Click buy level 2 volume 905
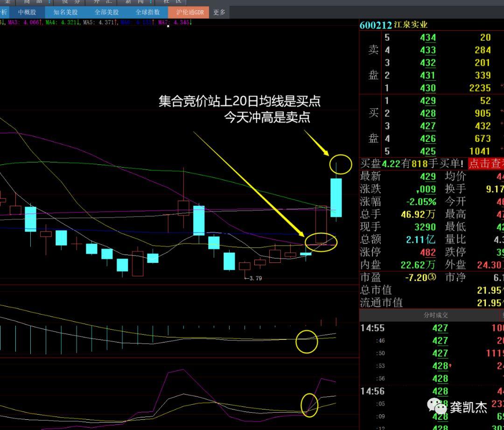Screen dimensions: 504x430 pyautogui.click(x=483, y=113)
